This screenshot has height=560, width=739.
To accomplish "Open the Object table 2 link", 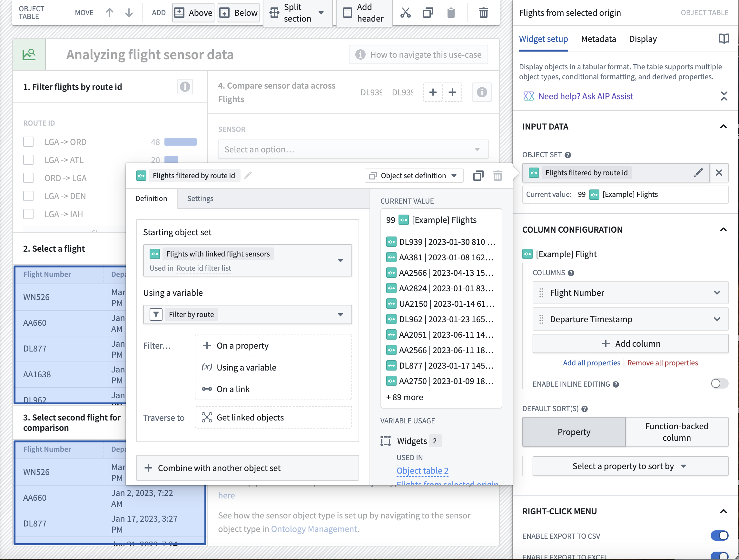I will pyautogui.click(x=422, y=471).
